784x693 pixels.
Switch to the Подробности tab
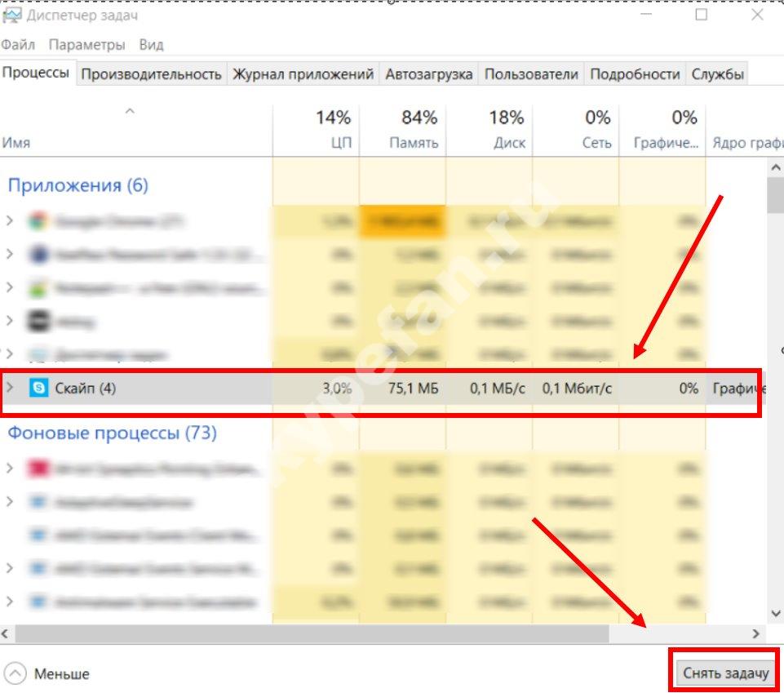[x=635, y=74]
